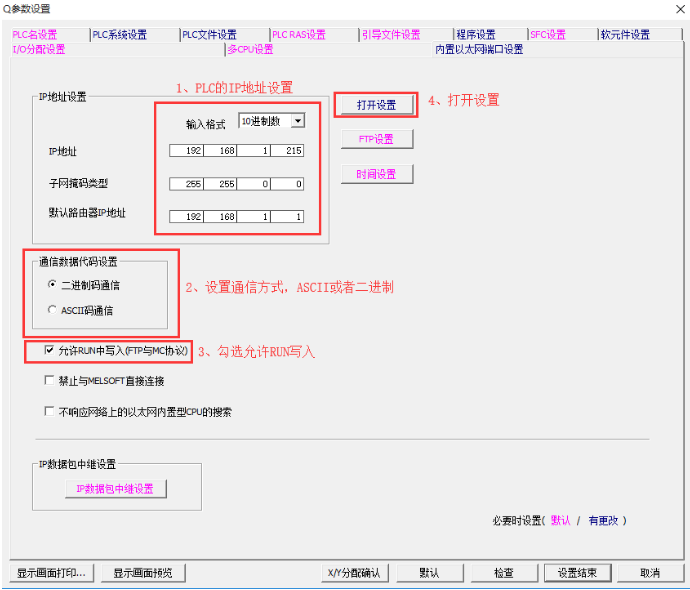Click the second octet of 默认路由器IP地址
690x590 pixels.
click(220, 216)
